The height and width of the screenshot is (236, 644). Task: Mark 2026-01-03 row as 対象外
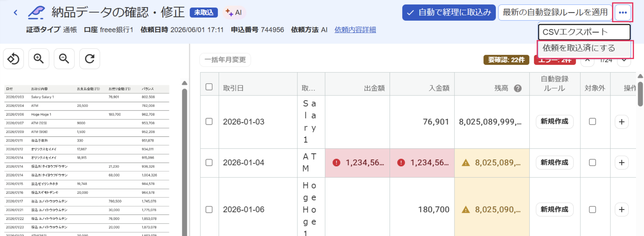tap(593, 122)
